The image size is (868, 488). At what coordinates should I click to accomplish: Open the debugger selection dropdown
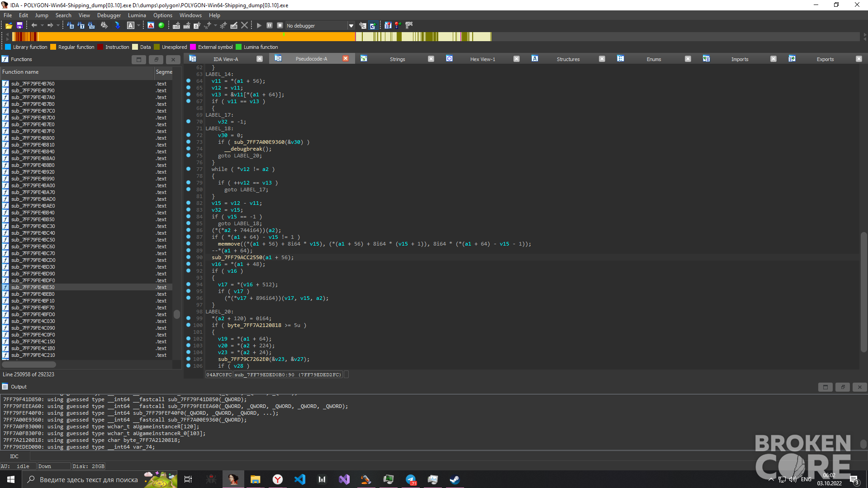point(351,26)
